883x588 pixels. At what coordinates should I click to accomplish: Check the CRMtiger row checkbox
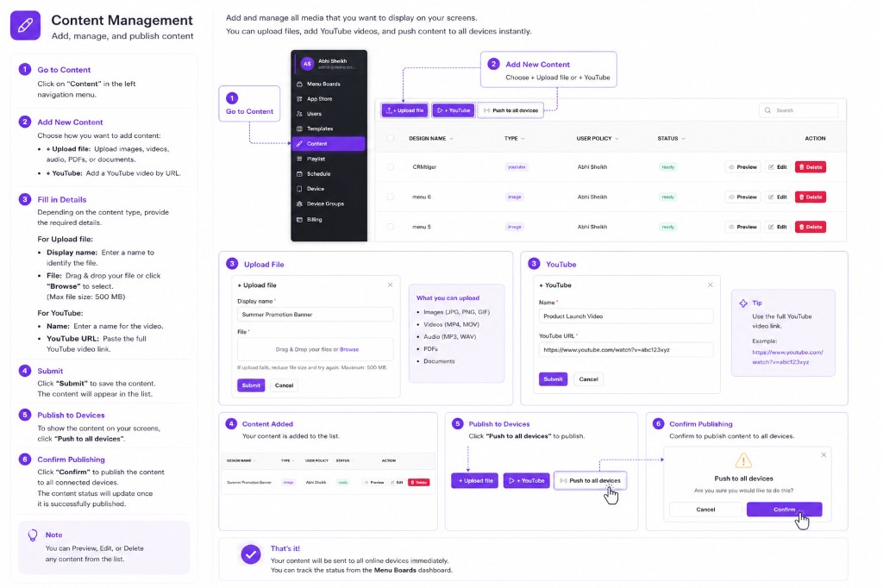[x=391, y=167]
